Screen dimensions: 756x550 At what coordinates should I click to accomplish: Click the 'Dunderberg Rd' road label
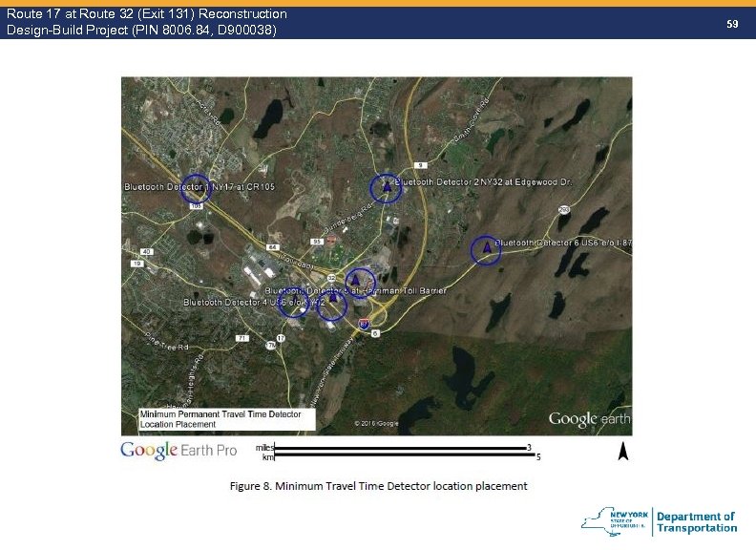coord(348,218)
